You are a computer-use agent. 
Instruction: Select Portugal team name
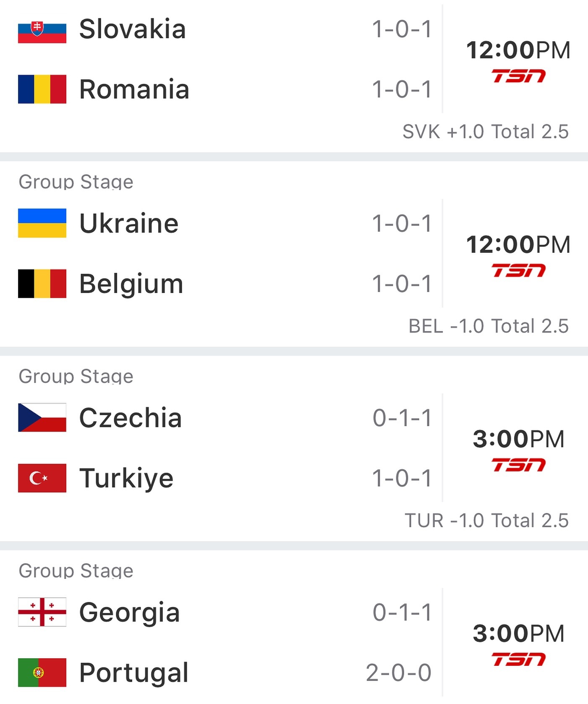pyautogui.click(x=134, y=673)
